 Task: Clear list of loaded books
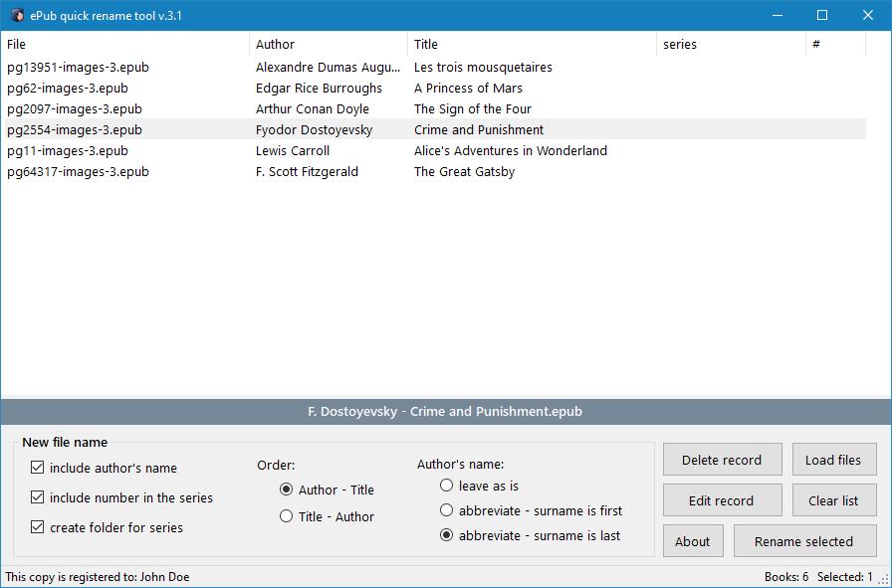pyautogui.click(x=833, y=500)
